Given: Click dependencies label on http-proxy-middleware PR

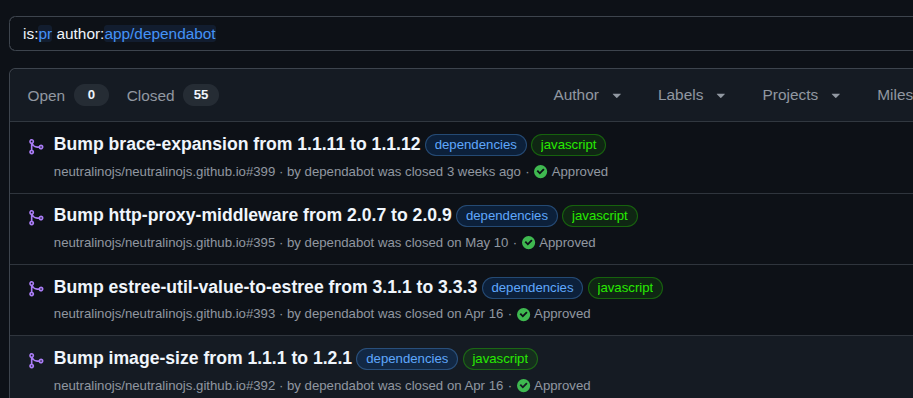Looking at the screenshot, I should point(507,216).
